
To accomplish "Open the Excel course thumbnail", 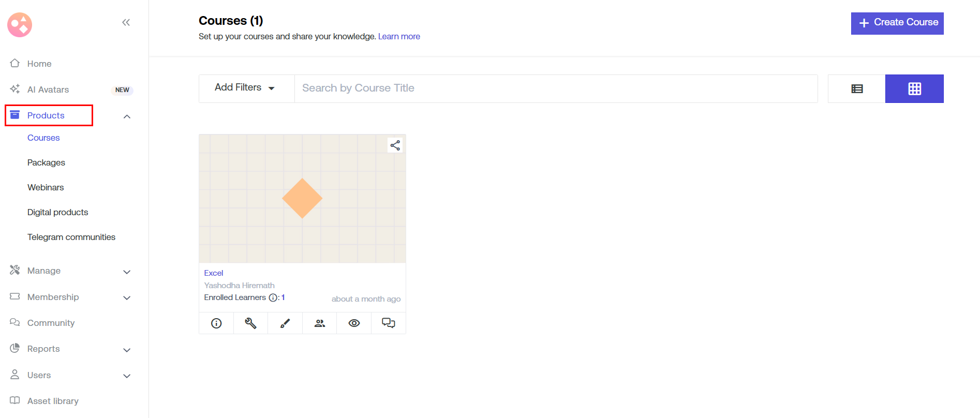I will point(302,199).
